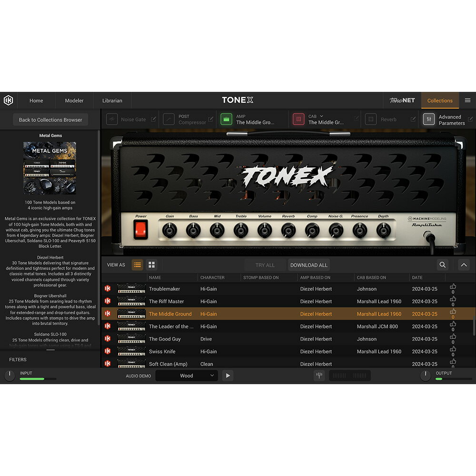Open the tuner icon in bottom bar
The image size is (476, 476).
pos(319,376)
